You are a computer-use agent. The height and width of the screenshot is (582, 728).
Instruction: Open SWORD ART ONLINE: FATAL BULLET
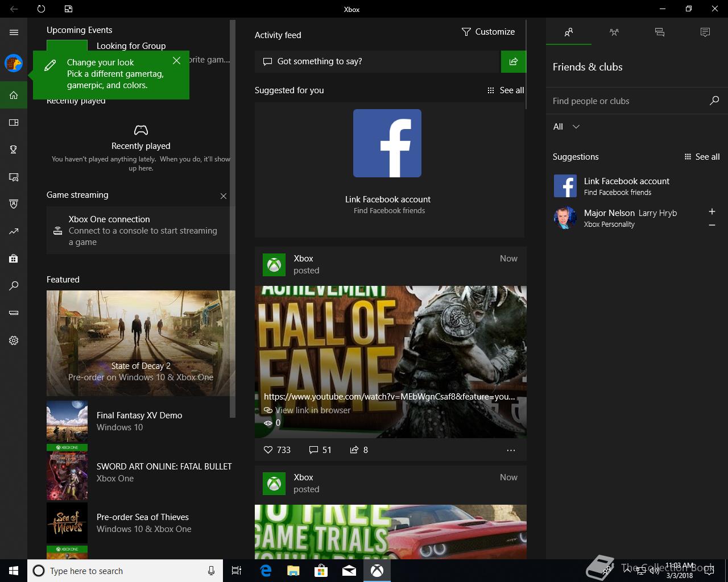coord(139,472)
